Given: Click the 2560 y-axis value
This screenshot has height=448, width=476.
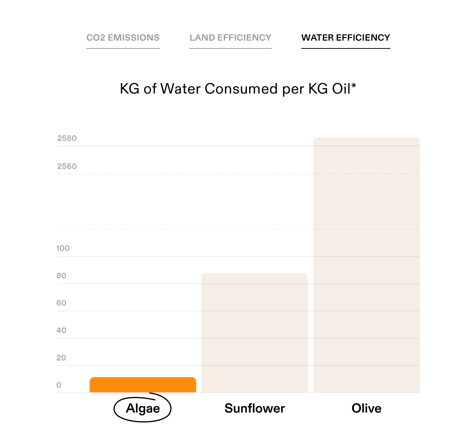Looking at the screenshot, I should (x=67, y=166).
